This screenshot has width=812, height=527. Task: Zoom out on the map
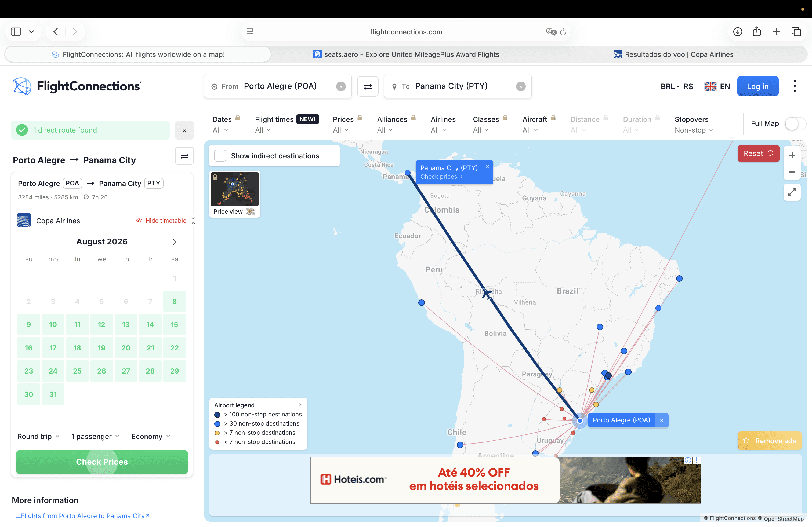(792, 172)
